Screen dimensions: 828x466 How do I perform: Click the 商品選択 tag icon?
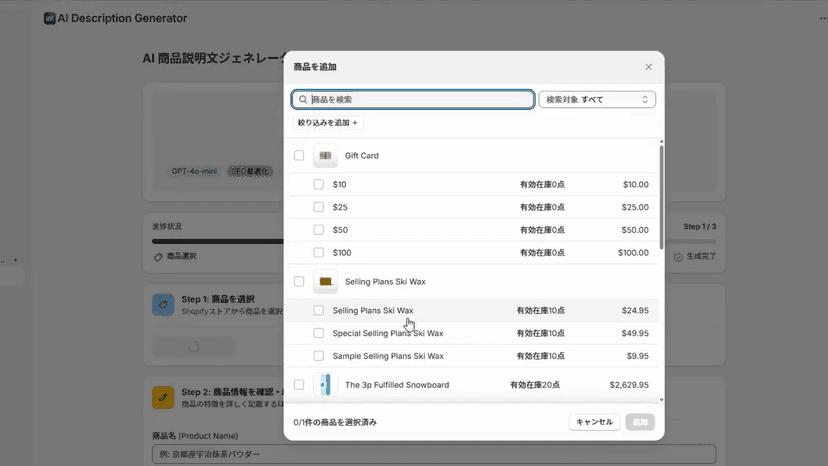[158, 257]
